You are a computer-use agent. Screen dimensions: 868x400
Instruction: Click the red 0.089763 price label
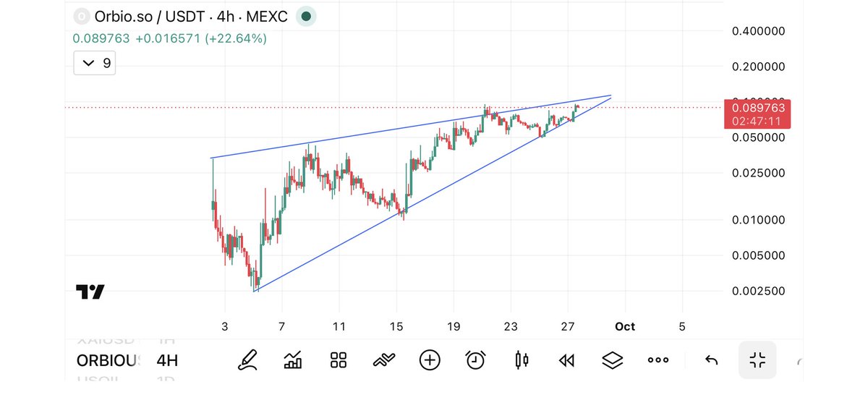coord(756,114)
